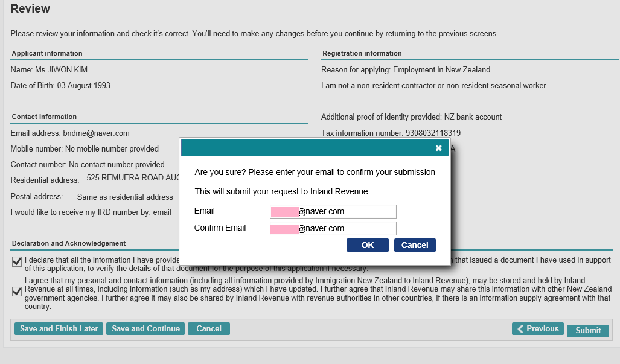Click the Submit button on the review form
Image resolution: width=620 pixels, height=364 pixels.
coord(587,331)
